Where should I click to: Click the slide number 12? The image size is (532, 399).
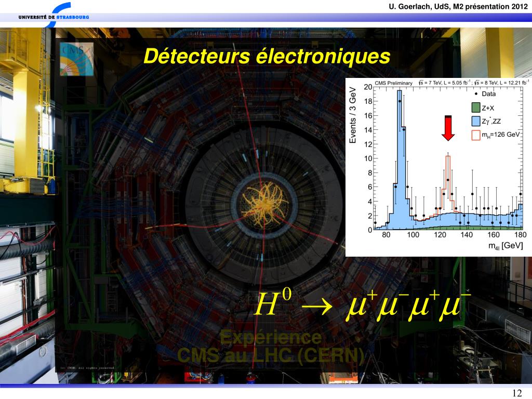click(x=517, y=393)
